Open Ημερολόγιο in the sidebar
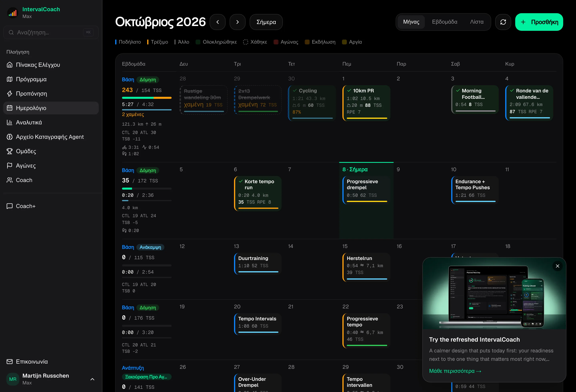 click(x=51, y=108)
